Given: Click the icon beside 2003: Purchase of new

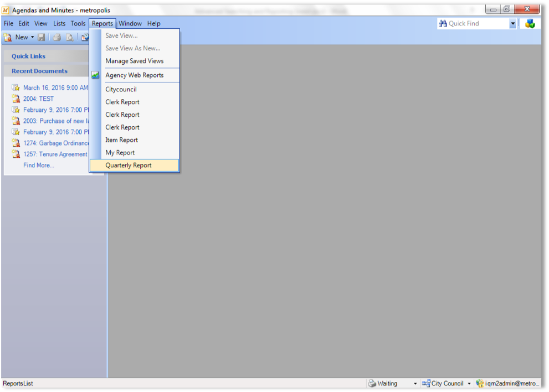Looking at the screenshot, I should 16,121.
